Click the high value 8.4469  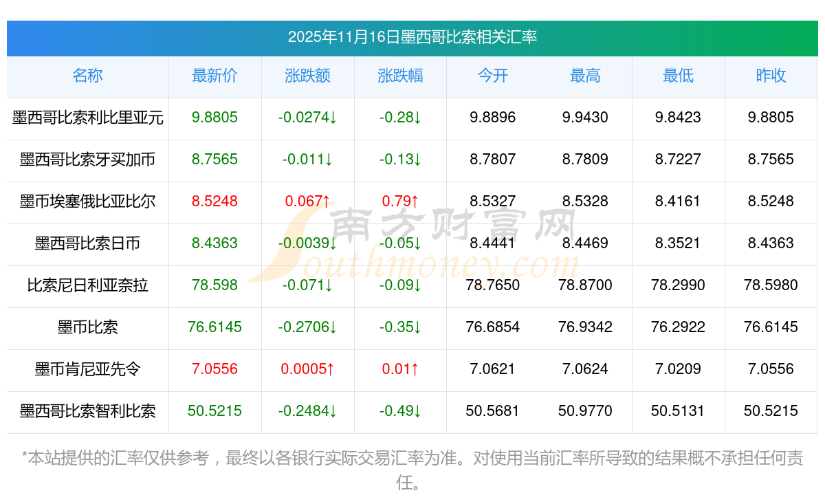click(586, 243)
